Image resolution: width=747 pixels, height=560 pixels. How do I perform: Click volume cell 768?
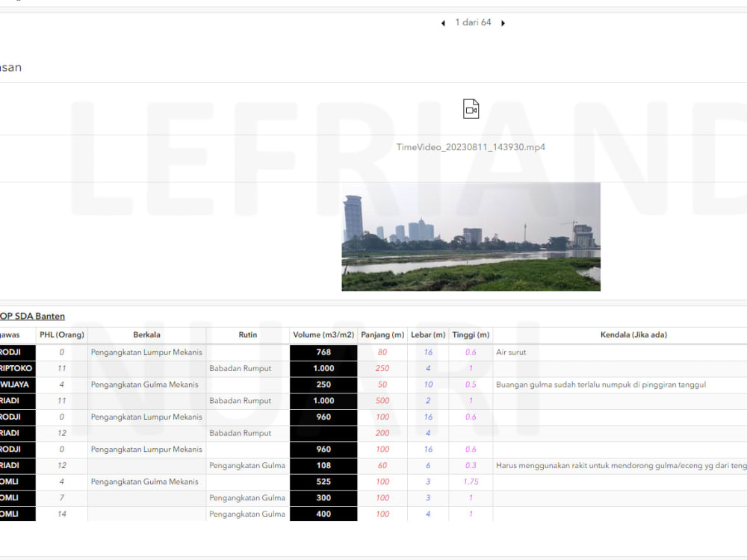(x=323, y=352)
